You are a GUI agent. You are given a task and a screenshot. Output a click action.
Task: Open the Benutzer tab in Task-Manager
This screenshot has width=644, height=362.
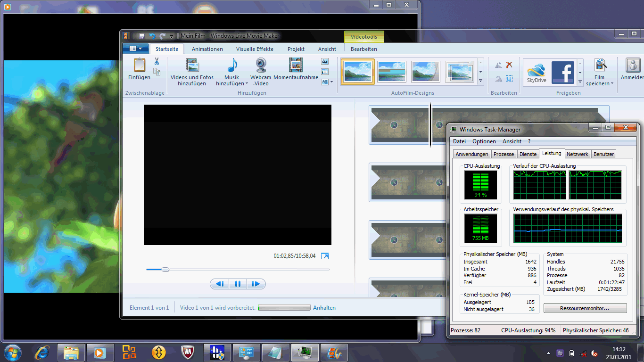coord(604,154)
